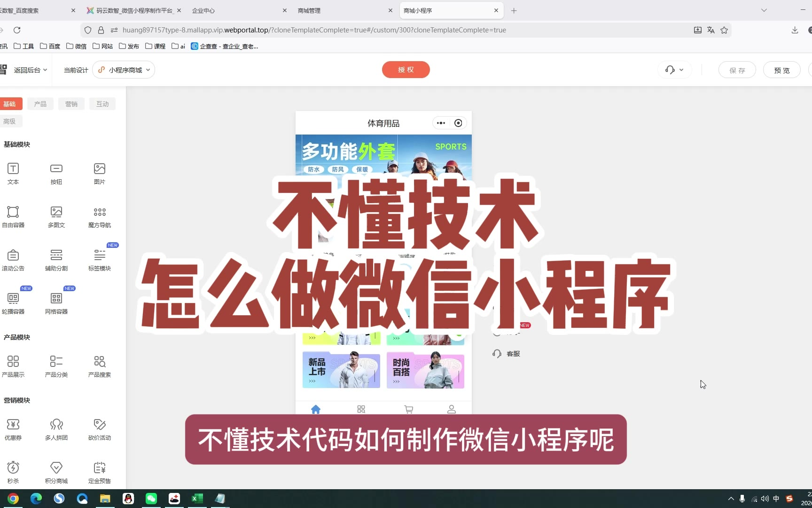Switch to the 码云数智 browser tab

point(133,10)
